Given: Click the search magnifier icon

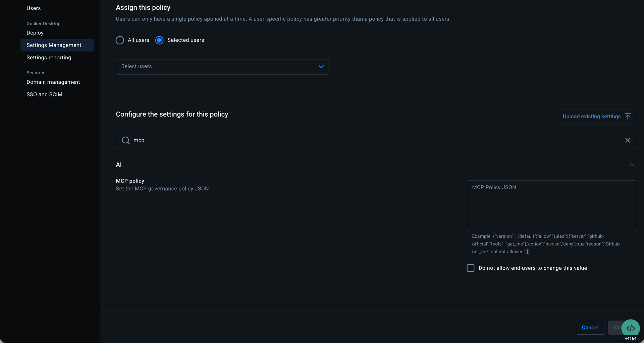Looking at the screenshot, I should [126, 140].
